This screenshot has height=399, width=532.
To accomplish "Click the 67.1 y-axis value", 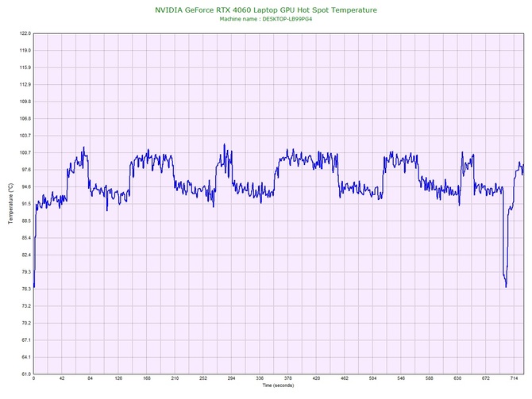I will pos(25,340).
